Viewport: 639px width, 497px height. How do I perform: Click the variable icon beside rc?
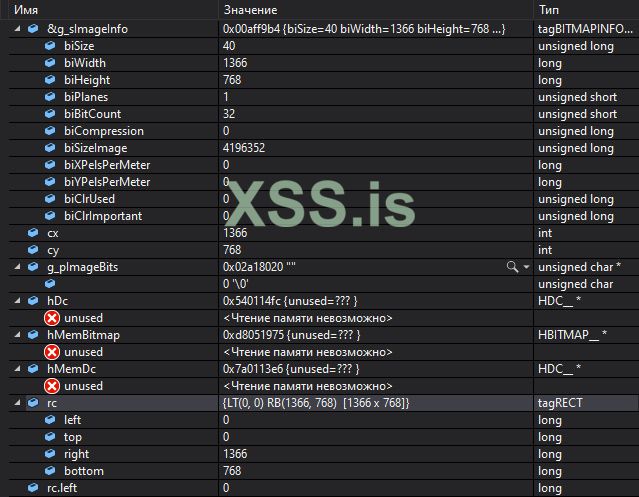tap(33, 402)
